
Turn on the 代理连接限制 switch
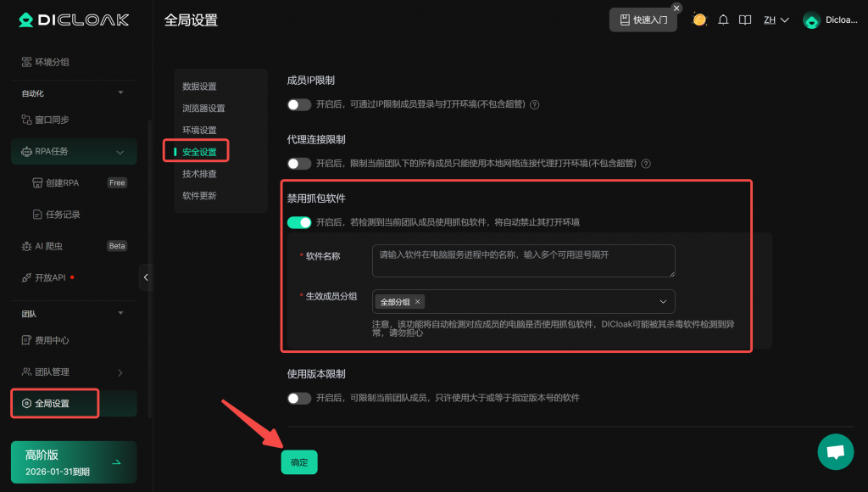point(299,164)
